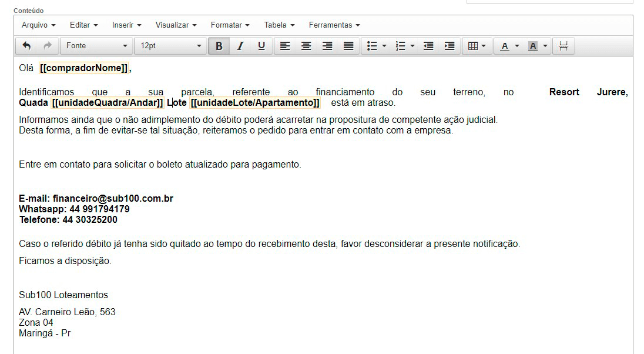The width and height of the screenshot is (644, 354).
Task: Enable center alignment
Action: [x=306, y=45]
